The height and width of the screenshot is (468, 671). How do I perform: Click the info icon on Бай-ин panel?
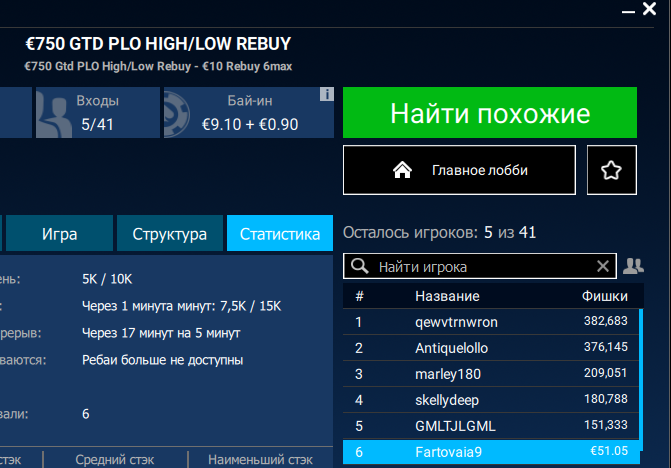point(327,94)
